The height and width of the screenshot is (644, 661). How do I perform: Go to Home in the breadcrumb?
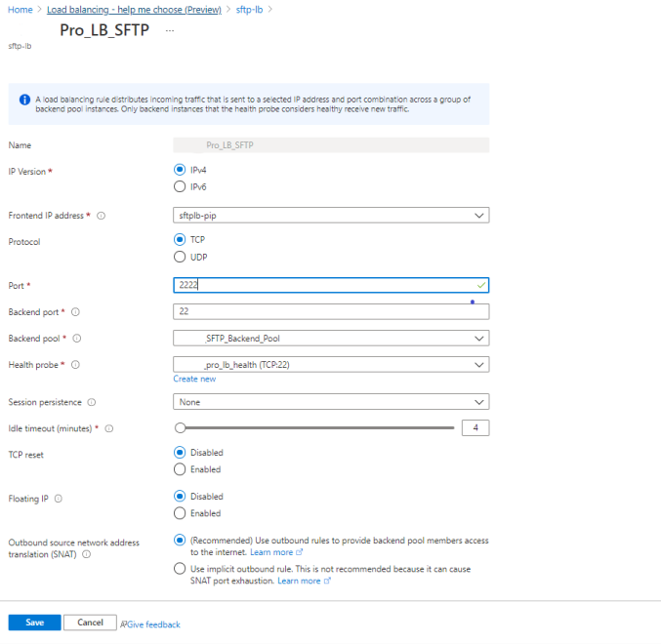tap(20, 9)
